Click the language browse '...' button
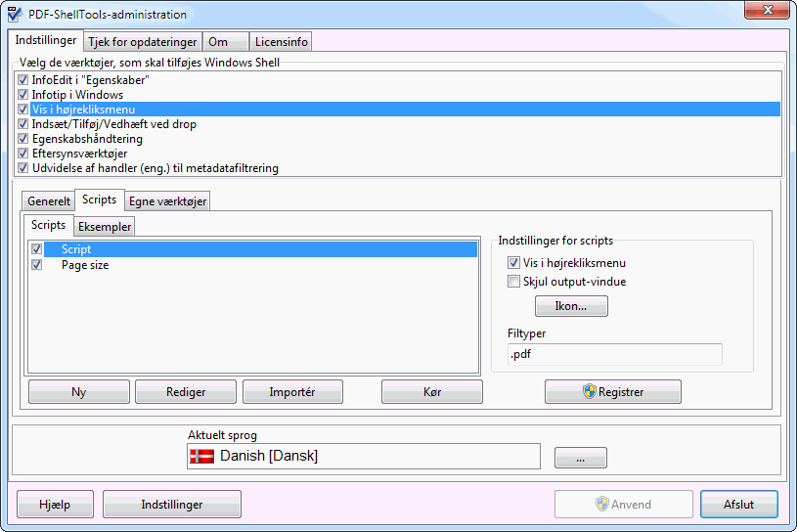 [581, 458]
